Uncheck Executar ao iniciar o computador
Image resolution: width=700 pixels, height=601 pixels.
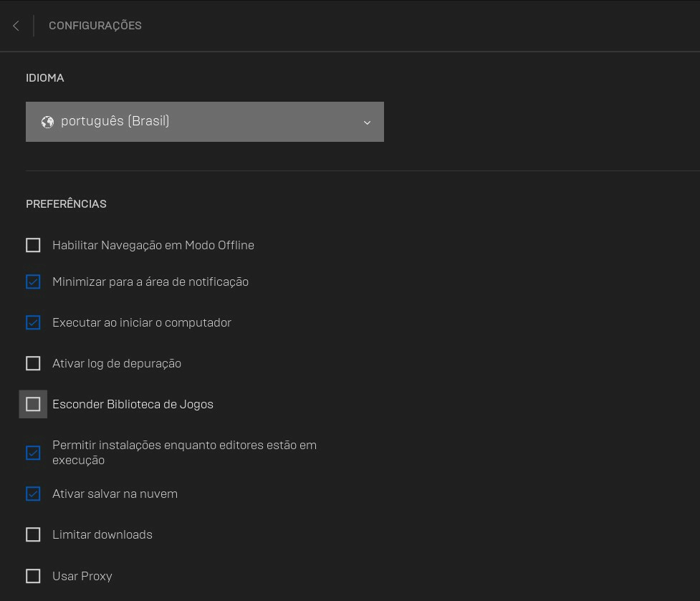point(33,322)
